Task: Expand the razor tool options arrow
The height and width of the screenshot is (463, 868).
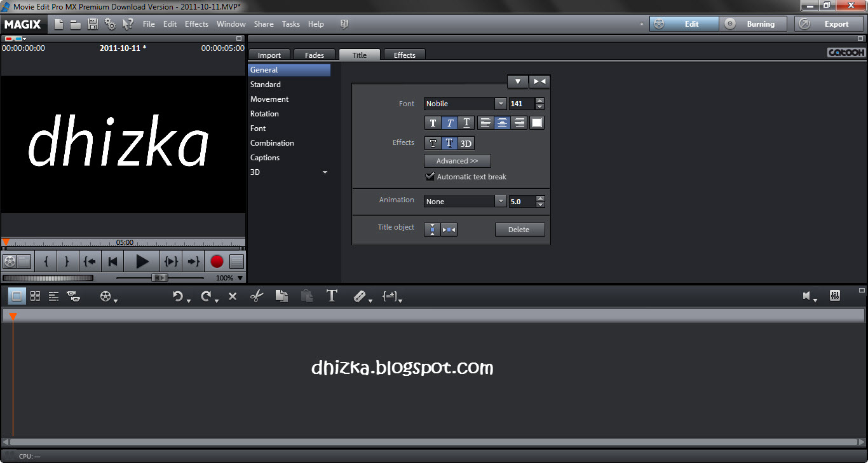Action: click(370, 300)
